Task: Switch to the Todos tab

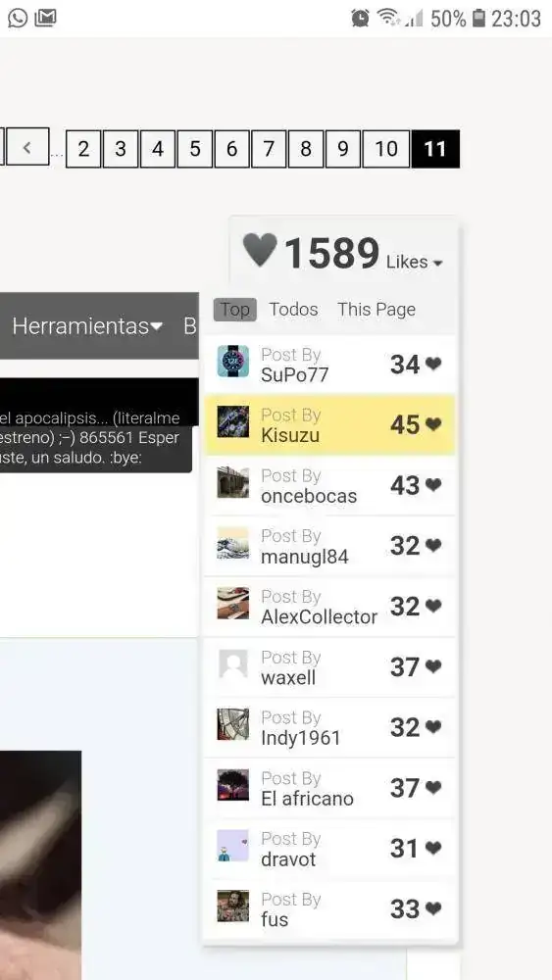Action: 293,310
